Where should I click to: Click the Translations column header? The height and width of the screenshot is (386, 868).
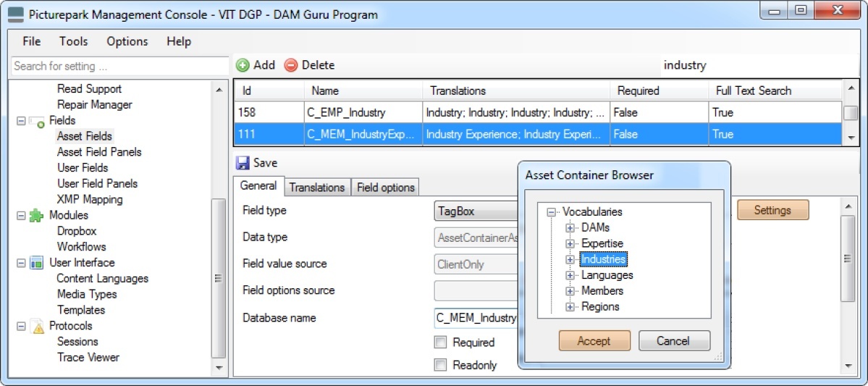click(x=516, y=91)
